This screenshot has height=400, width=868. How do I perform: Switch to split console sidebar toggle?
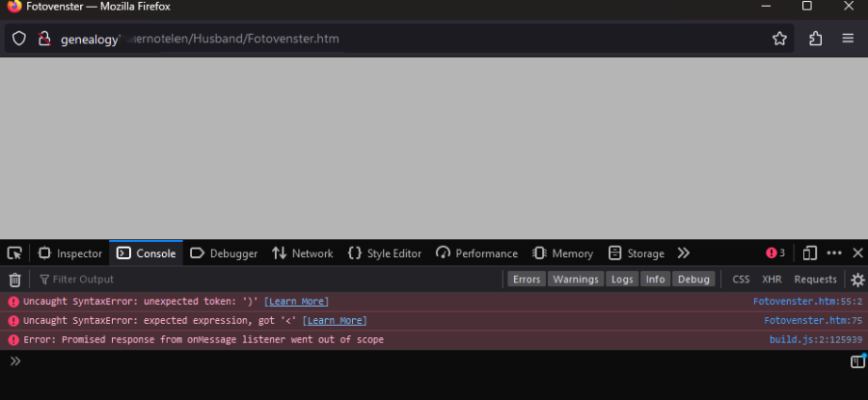[856, 361]
